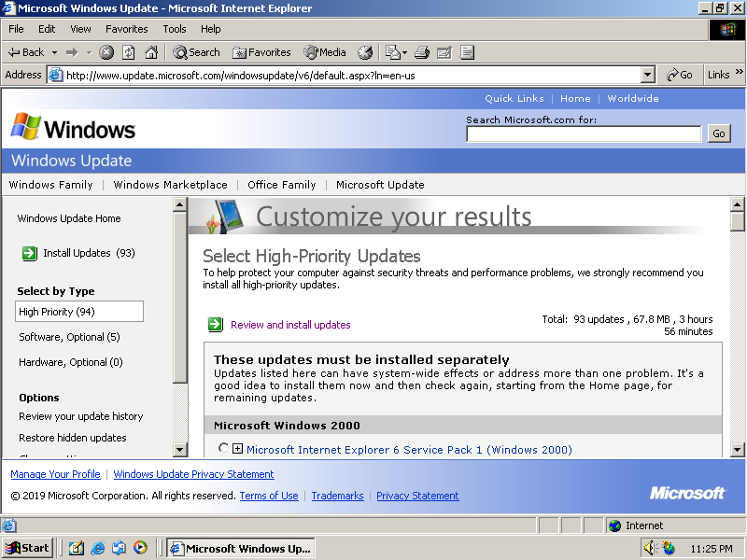Click the Mail toolbar icon

coord(392,52)
